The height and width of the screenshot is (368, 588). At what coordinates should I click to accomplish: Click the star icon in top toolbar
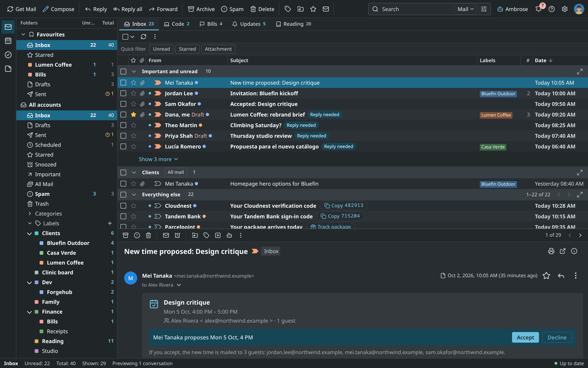[313, 9]
